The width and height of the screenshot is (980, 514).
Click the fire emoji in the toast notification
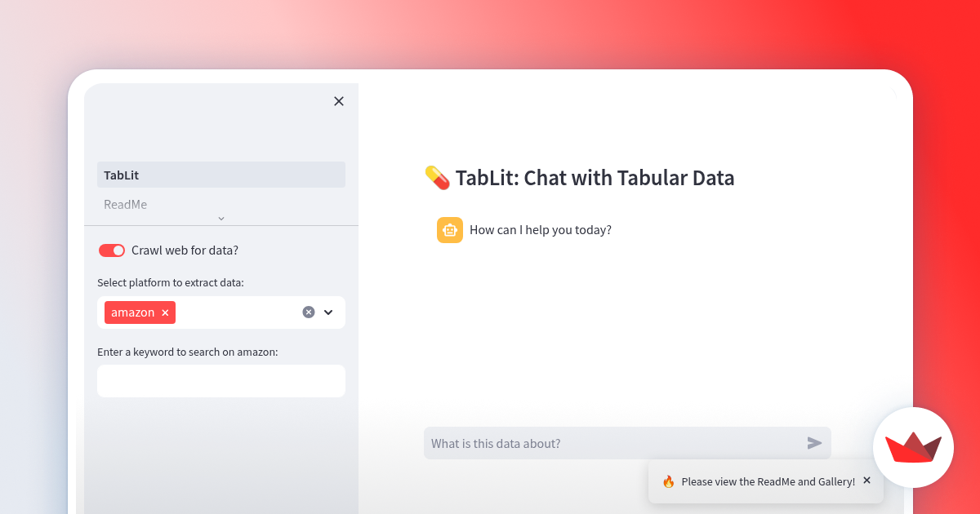(668, 481)
